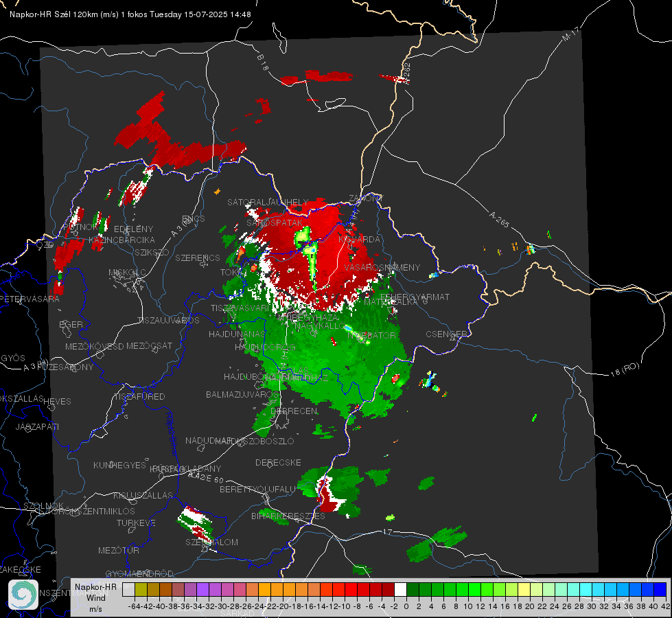Click the 'A42/E 60' road label
This screenshot has height=618, width=672.
coord(206,477)
